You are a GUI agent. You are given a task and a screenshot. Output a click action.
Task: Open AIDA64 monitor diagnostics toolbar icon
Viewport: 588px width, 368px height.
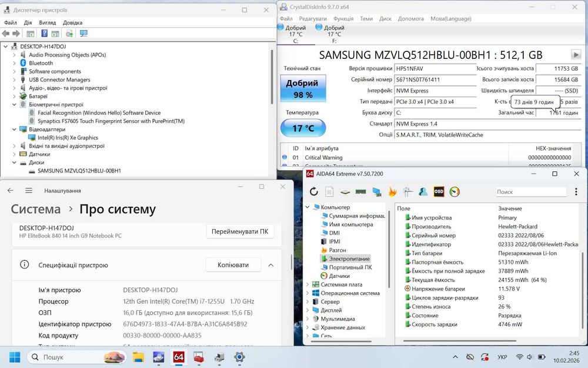coord(377,192)
